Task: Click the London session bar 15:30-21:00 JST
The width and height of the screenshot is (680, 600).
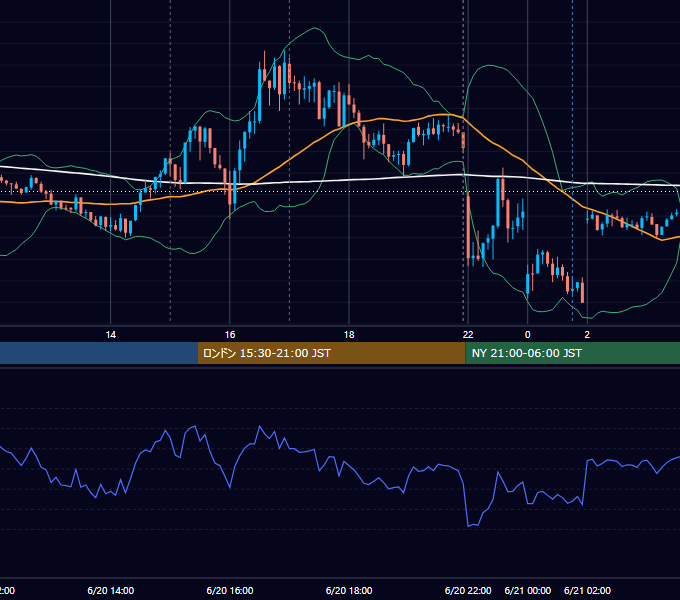Action: coord(331,353)
